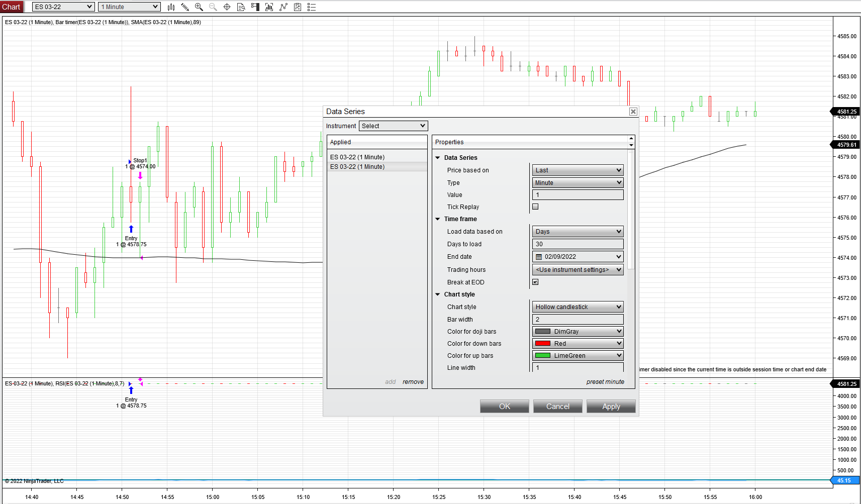Uncheck the Break at EOD checkbox

click(535, 282)
